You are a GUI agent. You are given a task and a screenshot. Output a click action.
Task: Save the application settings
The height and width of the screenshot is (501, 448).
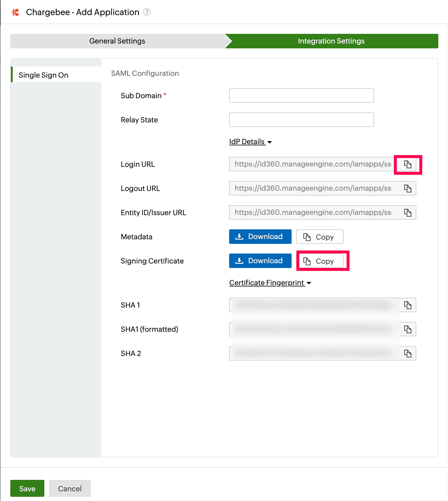coord(27,488)
